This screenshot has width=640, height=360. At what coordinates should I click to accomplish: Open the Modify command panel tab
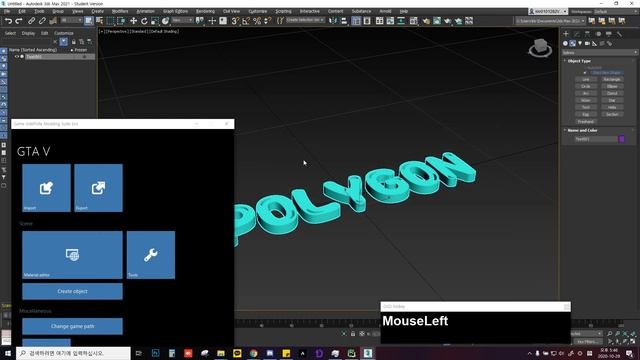click(576, 34)
